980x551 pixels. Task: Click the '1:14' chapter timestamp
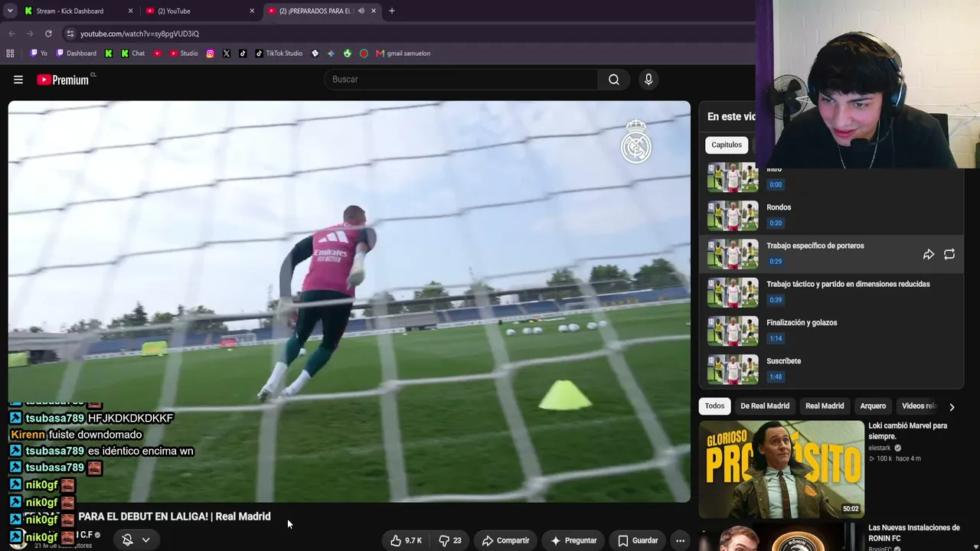coord(776,338)
